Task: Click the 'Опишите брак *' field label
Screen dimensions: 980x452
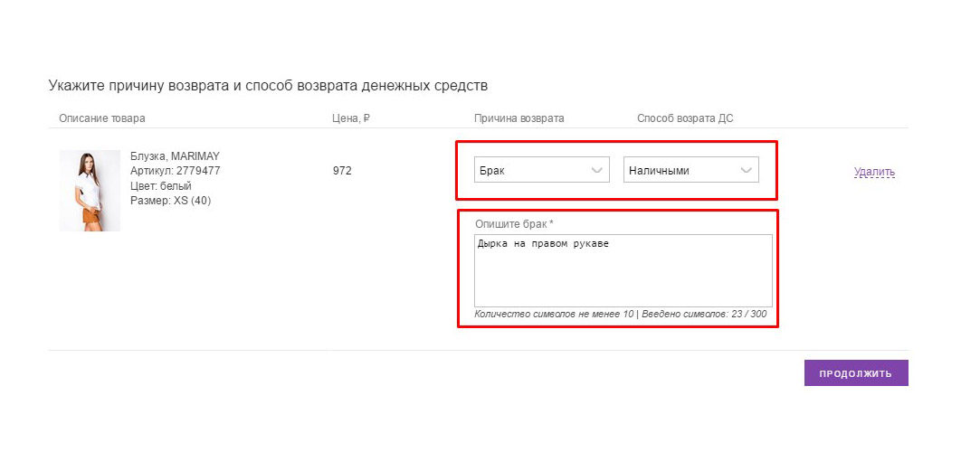Action: (x=514, y=223)
